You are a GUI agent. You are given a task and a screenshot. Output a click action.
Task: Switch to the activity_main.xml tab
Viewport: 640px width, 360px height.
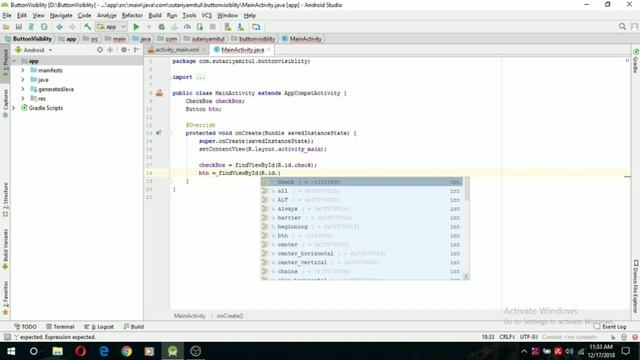177,50
